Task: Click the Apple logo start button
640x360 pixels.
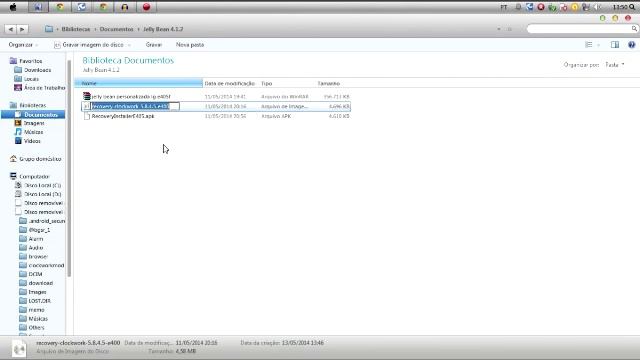Action: pyautogui.click(x=13, y=7)
